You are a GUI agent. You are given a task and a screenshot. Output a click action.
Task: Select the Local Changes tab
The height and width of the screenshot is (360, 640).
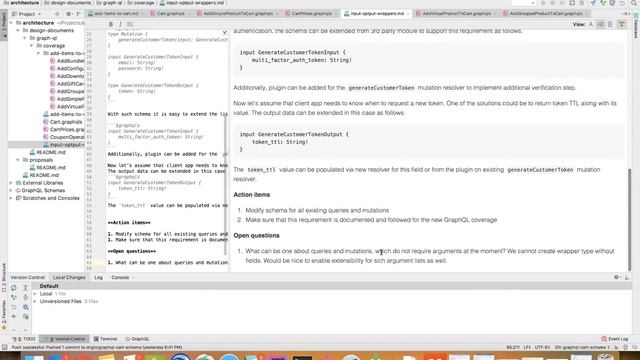coord(69,278)
